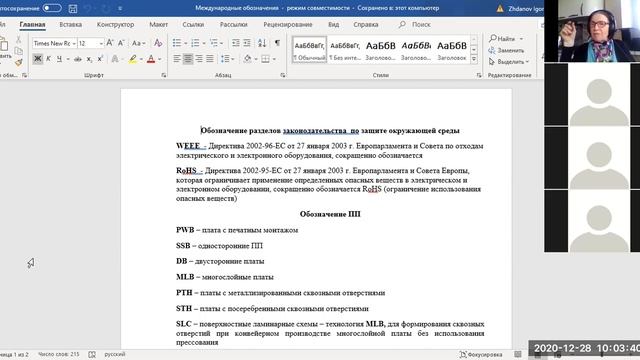Screen dimensions: 640x360
Task: Click the русский language indicator
Action: coord(115,354)
